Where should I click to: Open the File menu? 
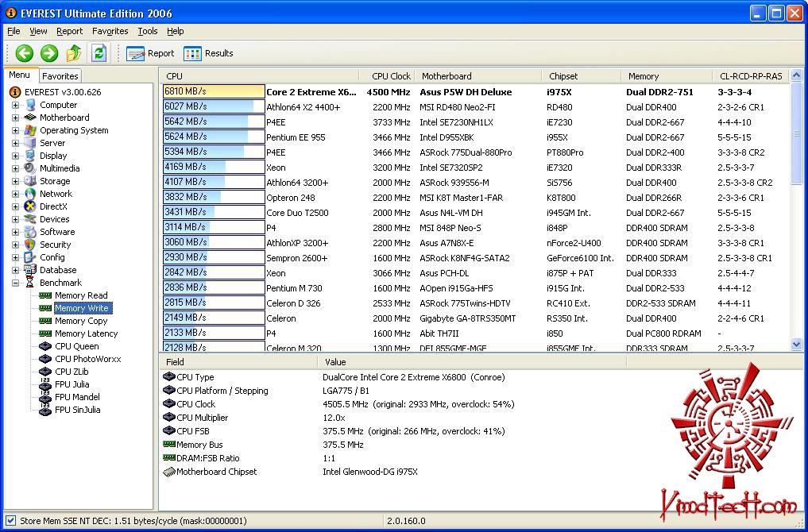[14, 32]
